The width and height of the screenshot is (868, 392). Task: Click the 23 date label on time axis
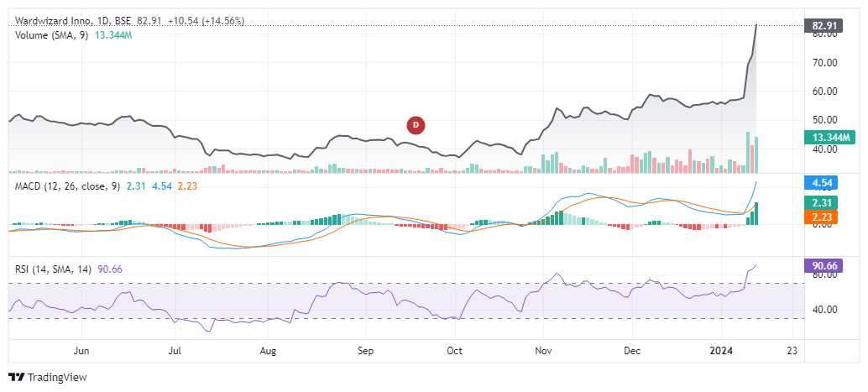(792, 351)
